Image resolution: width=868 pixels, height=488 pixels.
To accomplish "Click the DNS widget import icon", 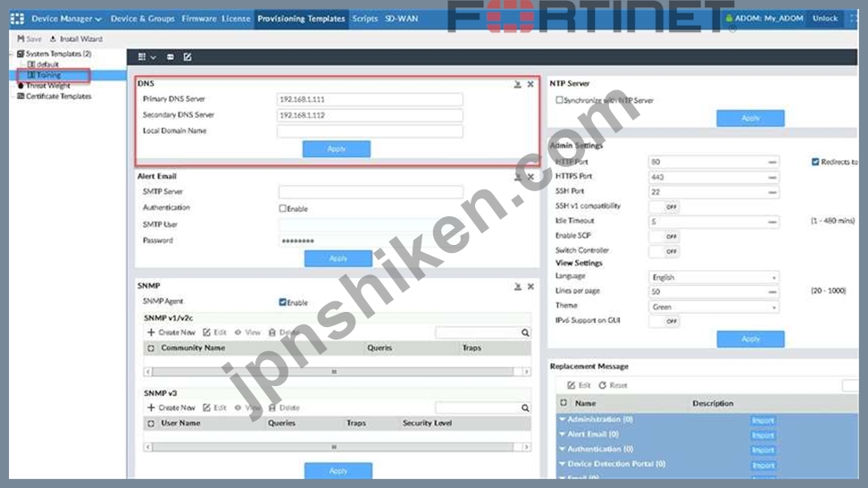I will click(517, 84).
